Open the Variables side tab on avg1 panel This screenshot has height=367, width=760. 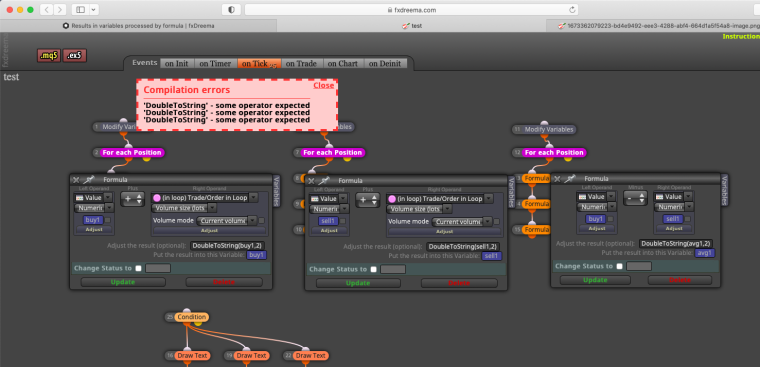coord(725,190)
